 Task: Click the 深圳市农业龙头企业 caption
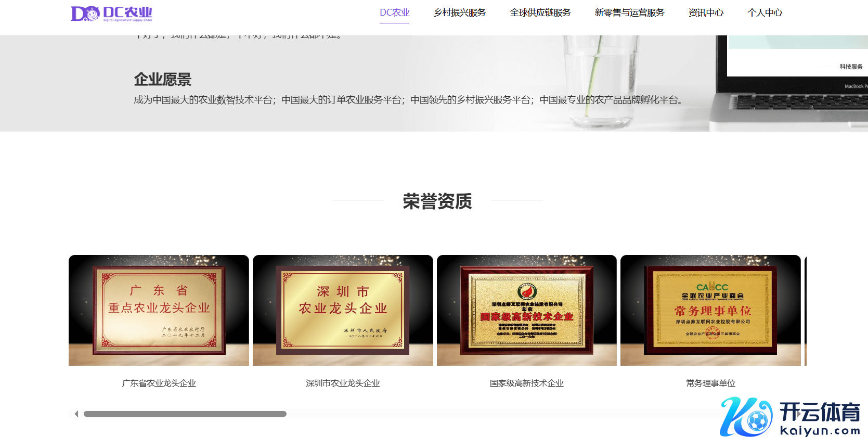(x=343, y=383)
